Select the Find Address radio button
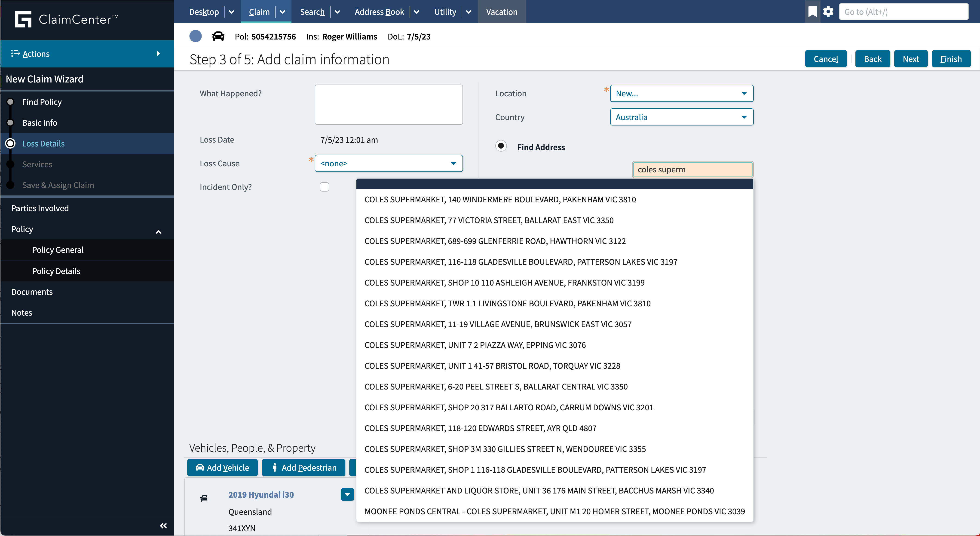Image resolution: width=980 pixels, height=536 pixels. pos(501,146)
